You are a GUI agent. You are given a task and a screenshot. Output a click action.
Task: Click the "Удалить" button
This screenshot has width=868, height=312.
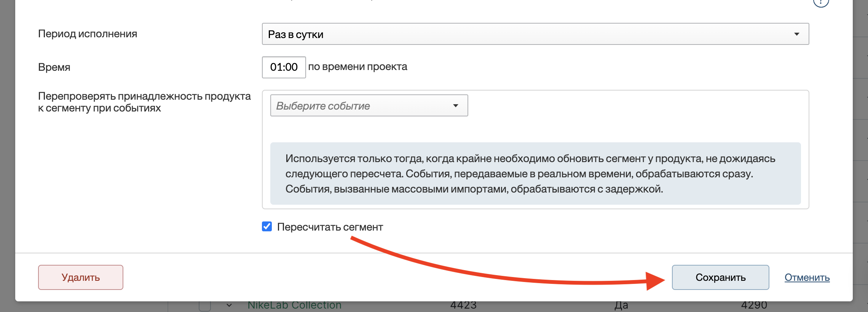81,277
